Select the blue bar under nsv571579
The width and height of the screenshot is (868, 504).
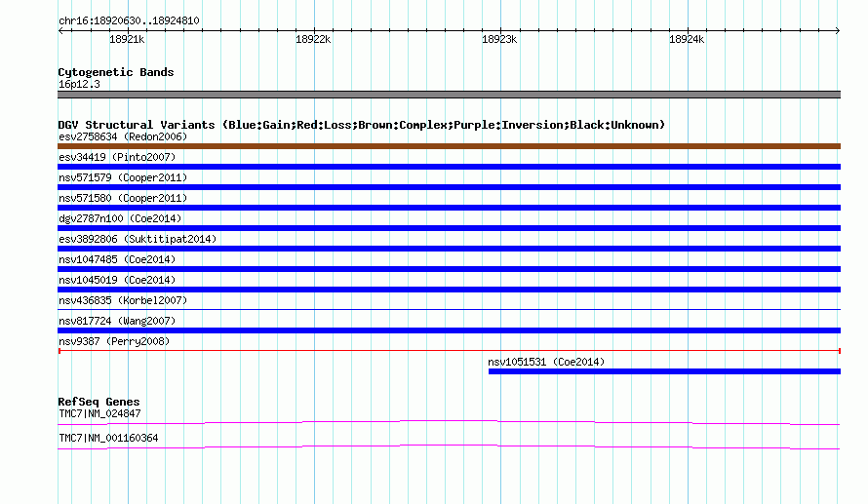point(449,187)
